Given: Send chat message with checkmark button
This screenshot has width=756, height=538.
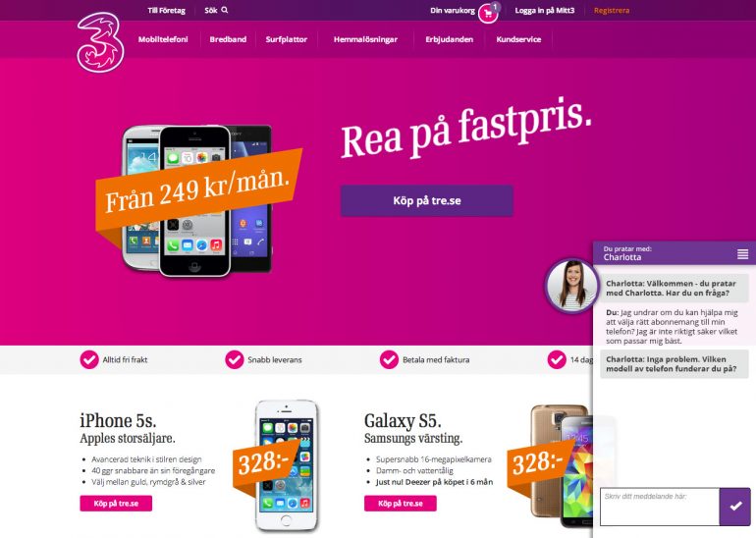Looking at the screenshot, I should click(734, 507).
